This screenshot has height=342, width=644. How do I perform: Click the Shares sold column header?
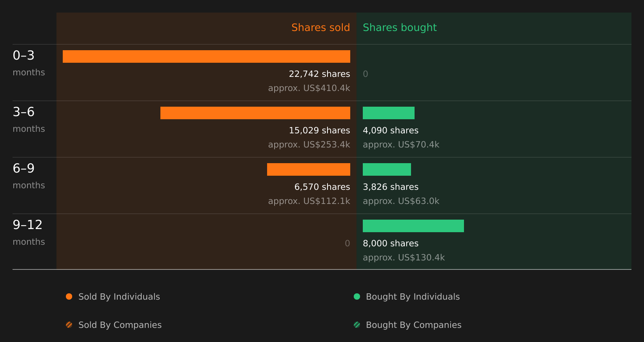(x=320, y=27)
